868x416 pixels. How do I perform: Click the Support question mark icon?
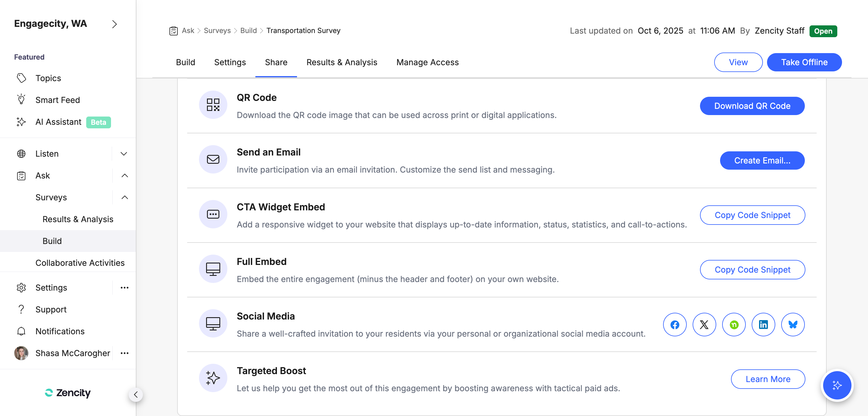click(x=21, y=309)
